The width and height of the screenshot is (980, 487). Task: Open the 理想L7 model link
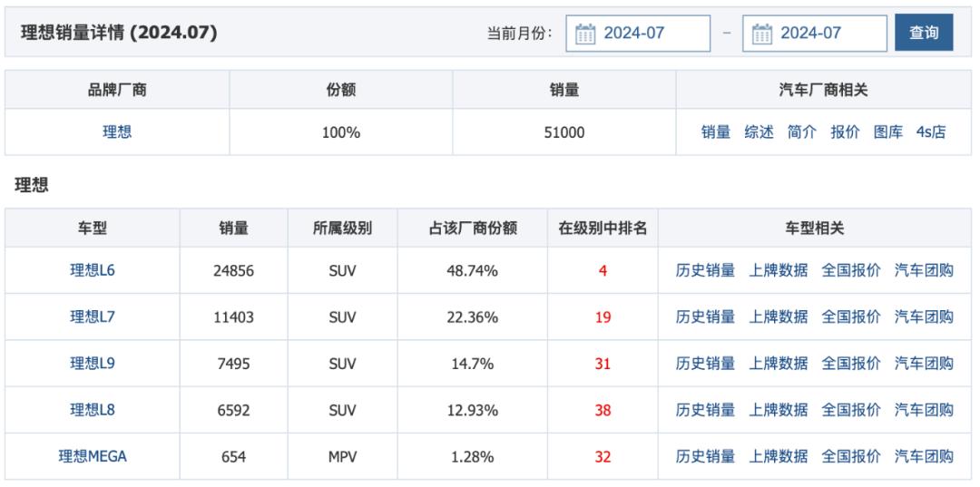tap(93, 317)
